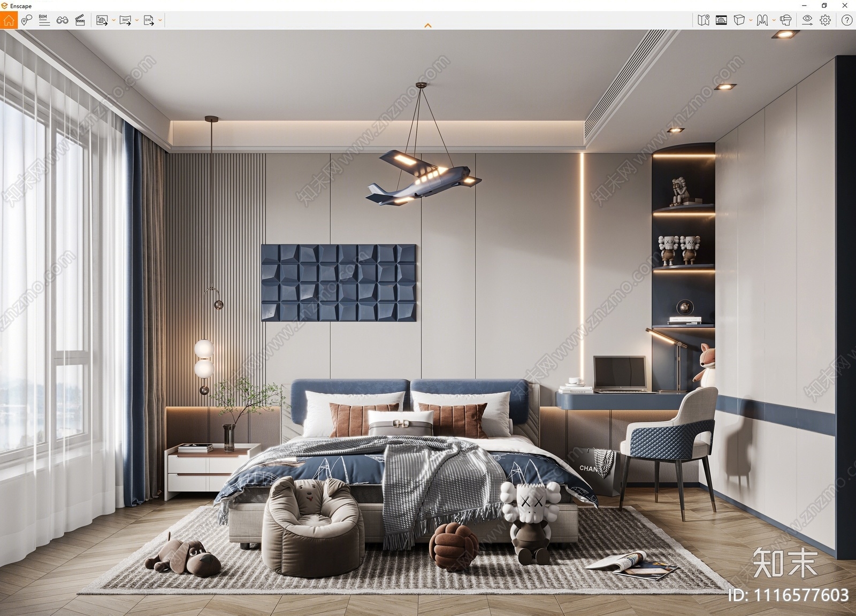Minimize the Enscape window
This screenshot has width=856, height=616.
[x=804, y=5]
